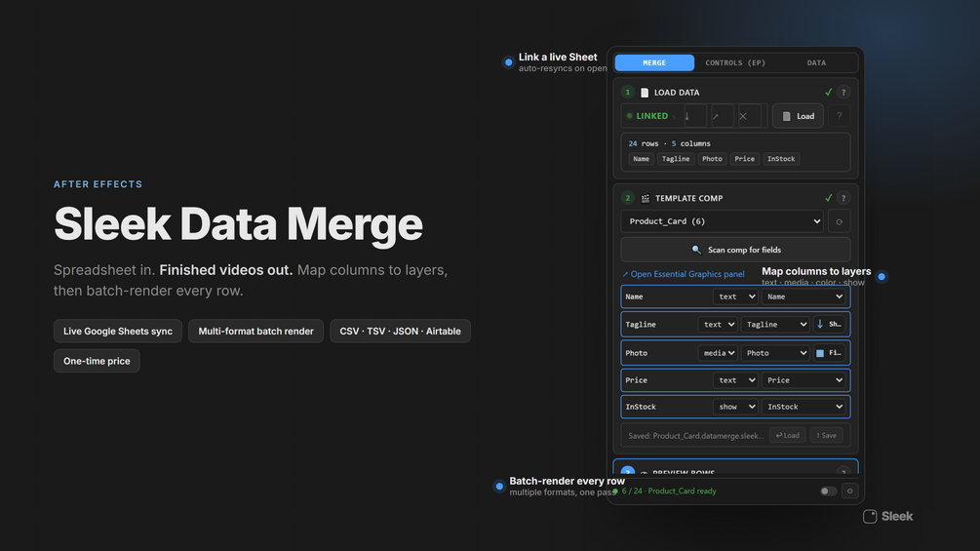Viewport: 980px width, 551px height.
Task: Open the Essential Graphics panel link
Action: click(x=684, y=274)
